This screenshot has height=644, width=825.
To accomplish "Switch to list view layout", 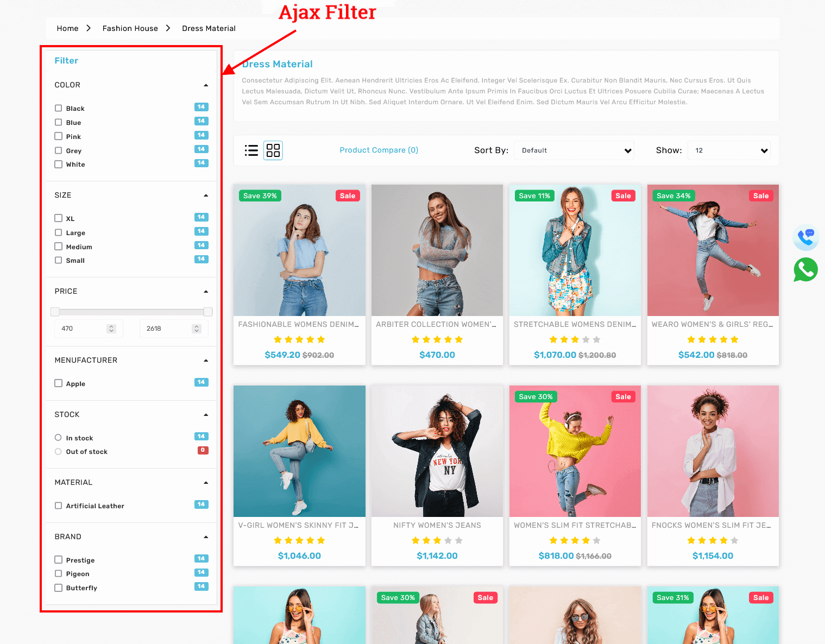I will coord(251,150).
